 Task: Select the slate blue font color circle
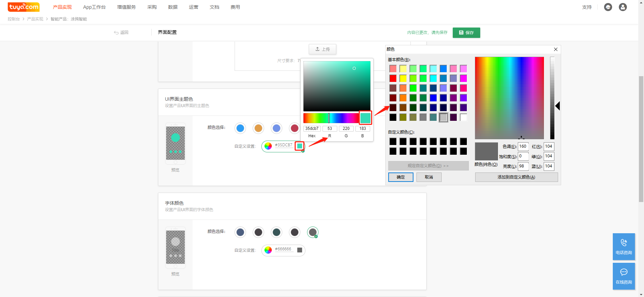coord(240,232)
